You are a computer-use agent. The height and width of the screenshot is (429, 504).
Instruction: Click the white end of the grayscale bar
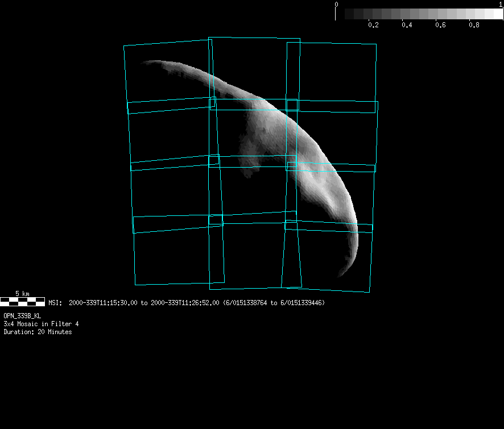495,14
